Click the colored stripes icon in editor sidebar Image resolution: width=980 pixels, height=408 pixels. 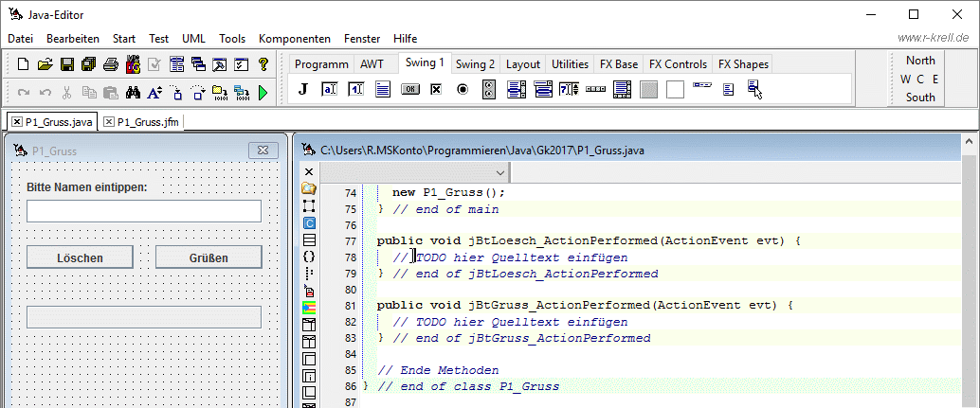point(308,308)
